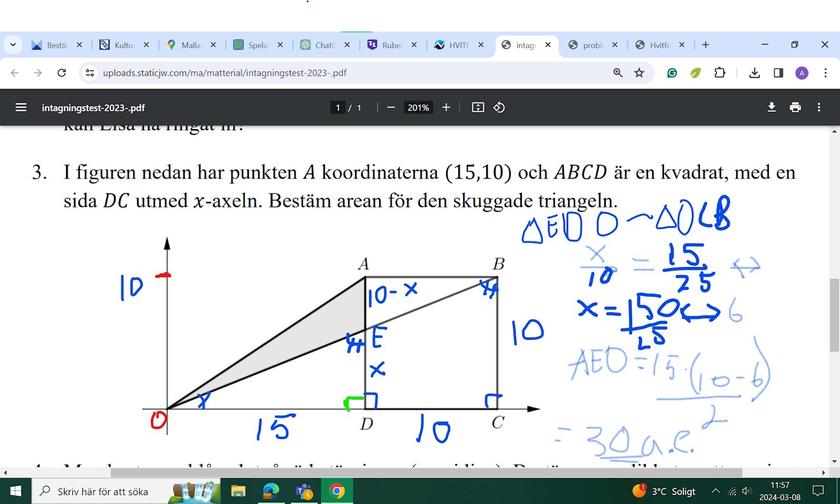This screenshot has width=840, height=504.
Task: Reload the current page
Action: (x=61, y=73)
